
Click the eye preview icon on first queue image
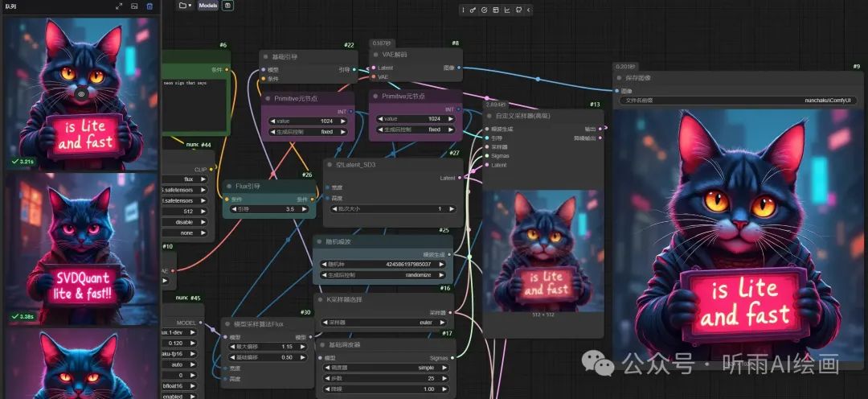tap(81, 93)
